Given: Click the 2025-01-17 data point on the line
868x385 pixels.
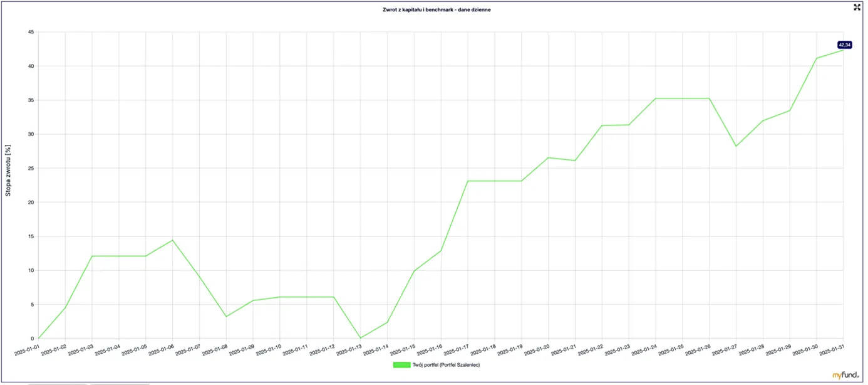Looking at the screenshot, I should [x=468, y=181].
